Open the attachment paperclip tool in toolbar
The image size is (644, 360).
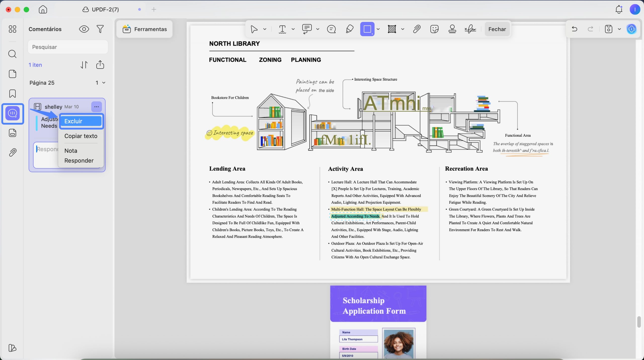click(417, 29)
